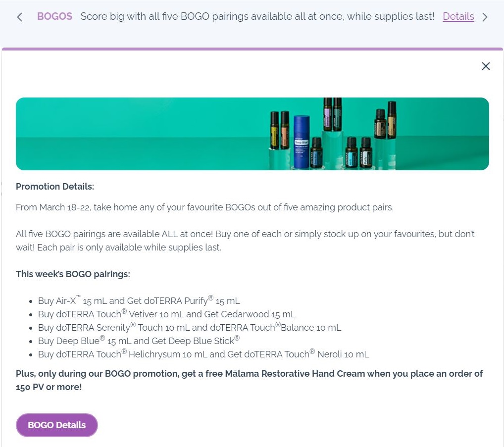The width and height of the screenshot is (504, 447).
Task: Click 'This week's BOGO pairings:' heading
Action: [73, 274]
